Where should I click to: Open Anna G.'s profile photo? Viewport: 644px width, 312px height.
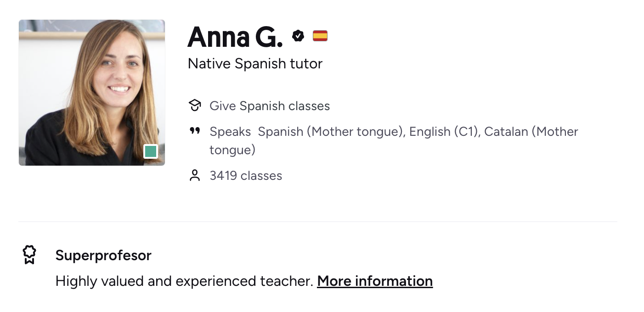click(92, 93)
